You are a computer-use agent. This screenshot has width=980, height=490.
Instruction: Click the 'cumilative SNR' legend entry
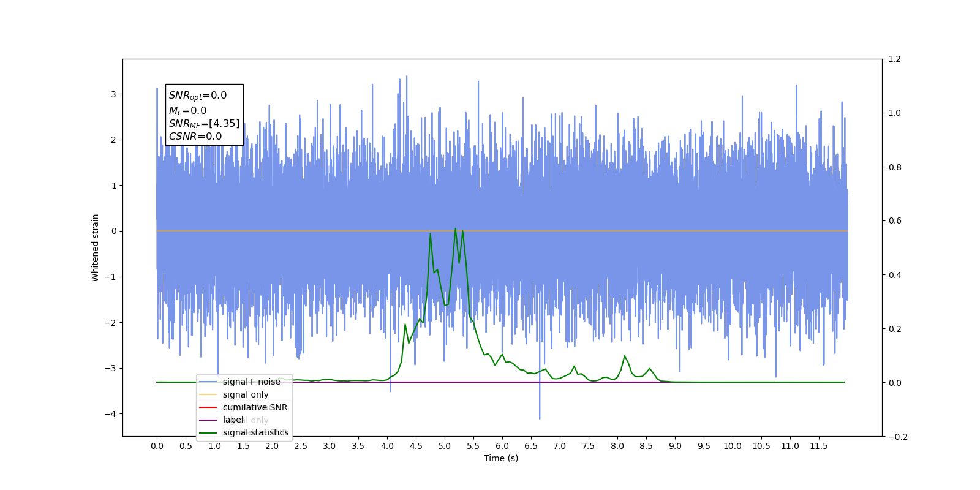(255, 407)
